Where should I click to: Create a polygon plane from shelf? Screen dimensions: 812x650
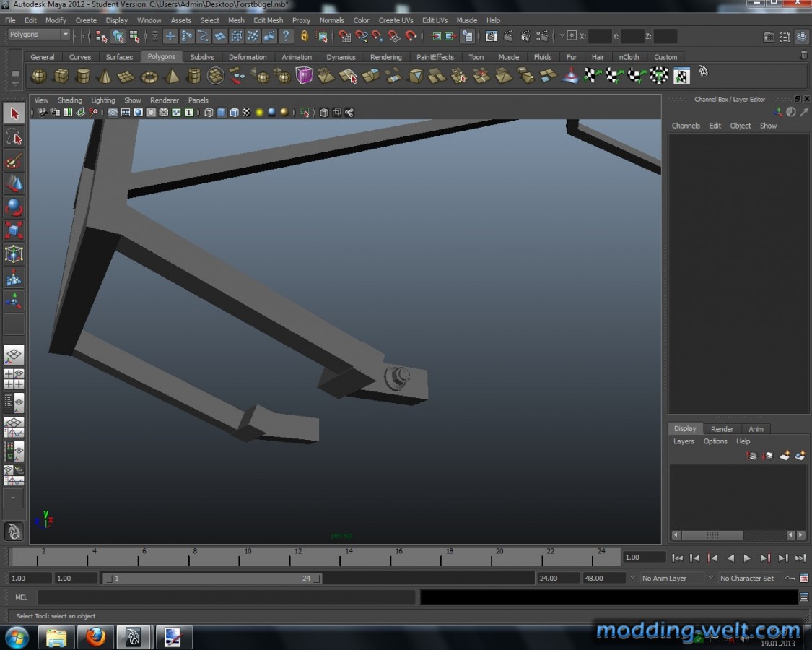coord(127,77)
